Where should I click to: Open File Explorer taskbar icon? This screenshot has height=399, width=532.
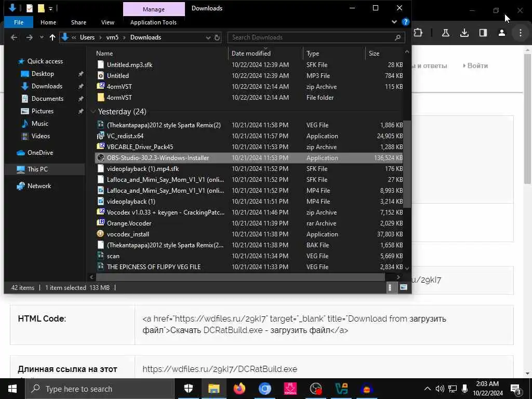pyautogui.click(x=214, y=389)
